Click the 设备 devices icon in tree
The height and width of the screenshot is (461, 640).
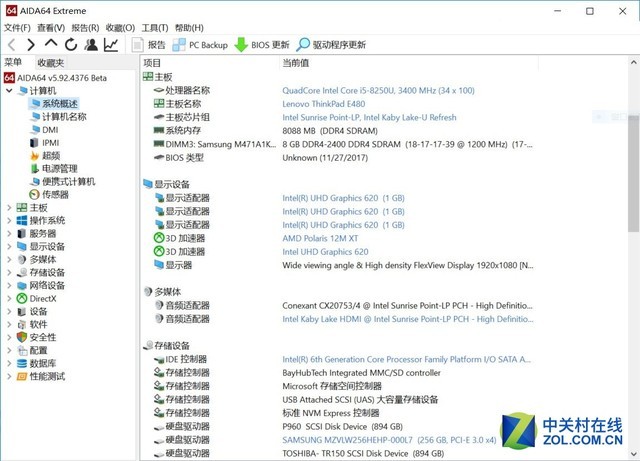[x=22, y=312]
